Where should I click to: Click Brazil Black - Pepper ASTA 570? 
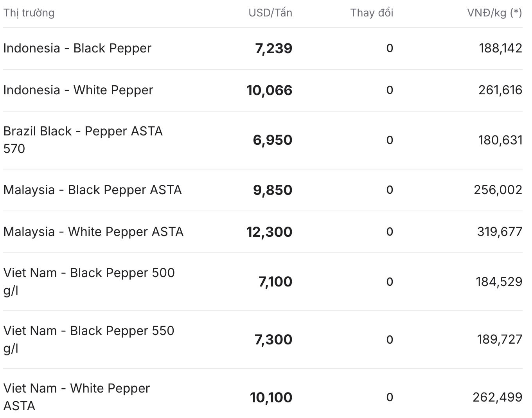[83, 140]
